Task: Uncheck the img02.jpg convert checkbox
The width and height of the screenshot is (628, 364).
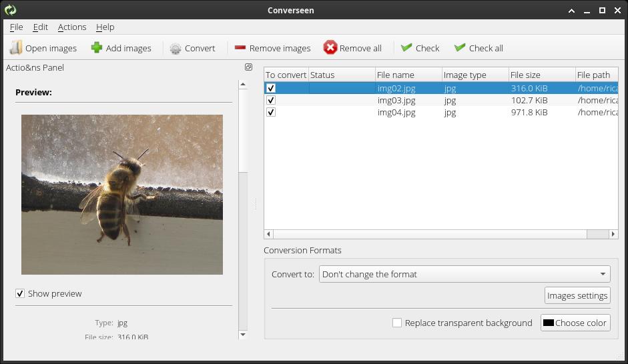Action: [x=271, y=88]
